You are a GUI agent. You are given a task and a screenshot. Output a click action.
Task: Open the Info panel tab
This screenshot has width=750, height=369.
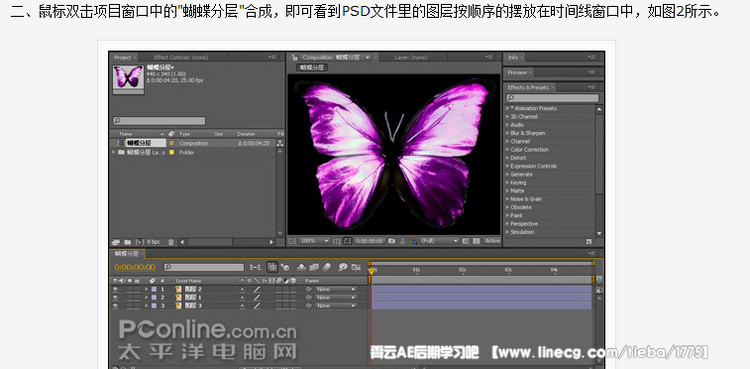point(513,57)
